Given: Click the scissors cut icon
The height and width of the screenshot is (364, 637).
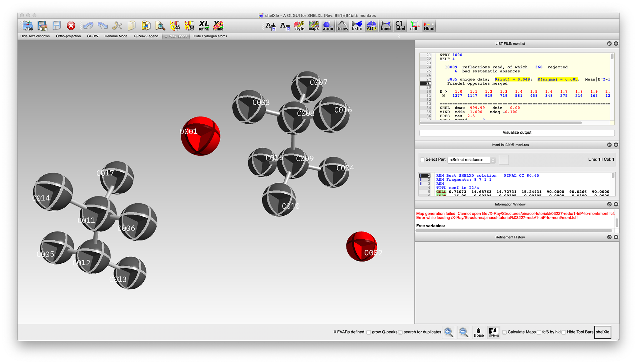Looking at the screenshot, I should (x=117, y=26).
